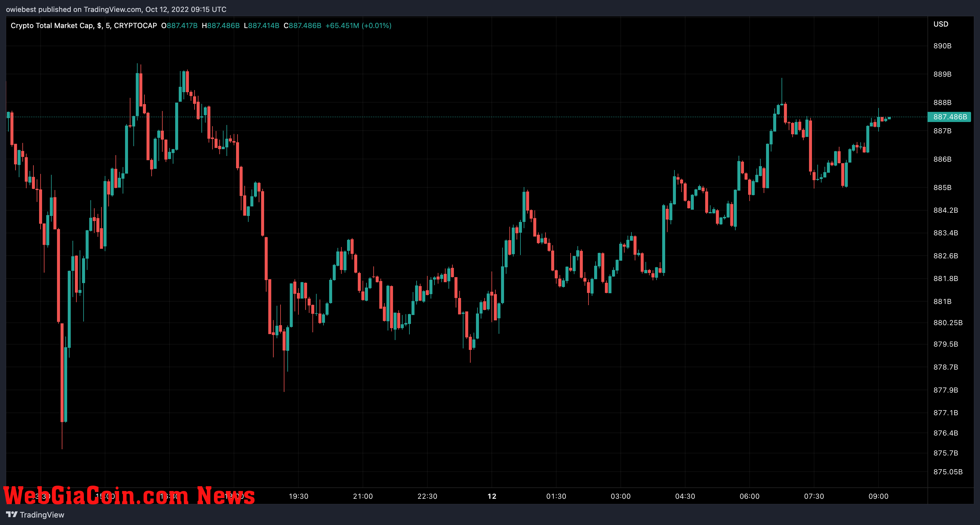Viewport: 980px width, 525px height.
Task: Click the 19:30 time axis label
Action: coord(299,496)
